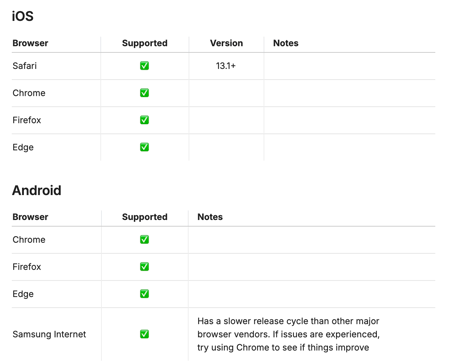Click the Notes column header in iOS table
Screen dimensions: 450x363
(286, 43)
